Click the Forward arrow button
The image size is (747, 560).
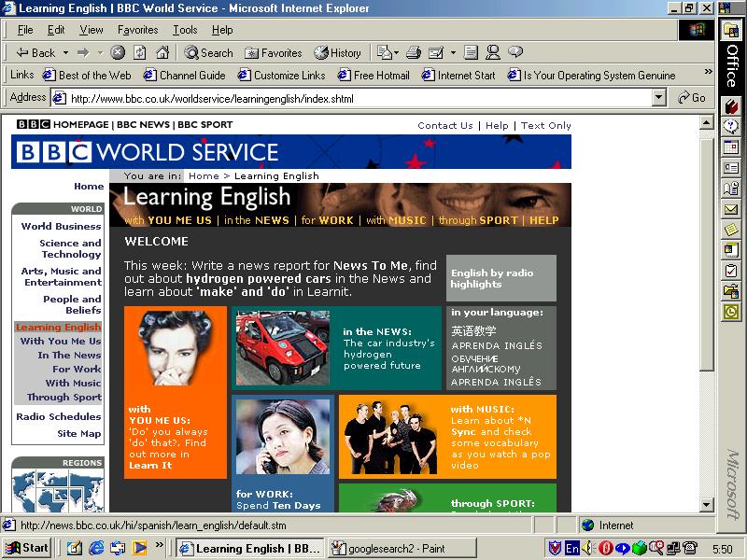83,53
